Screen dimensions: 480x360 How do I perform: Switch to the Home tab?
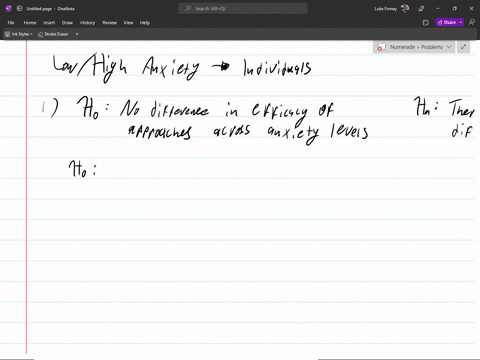tap(30, 23)
